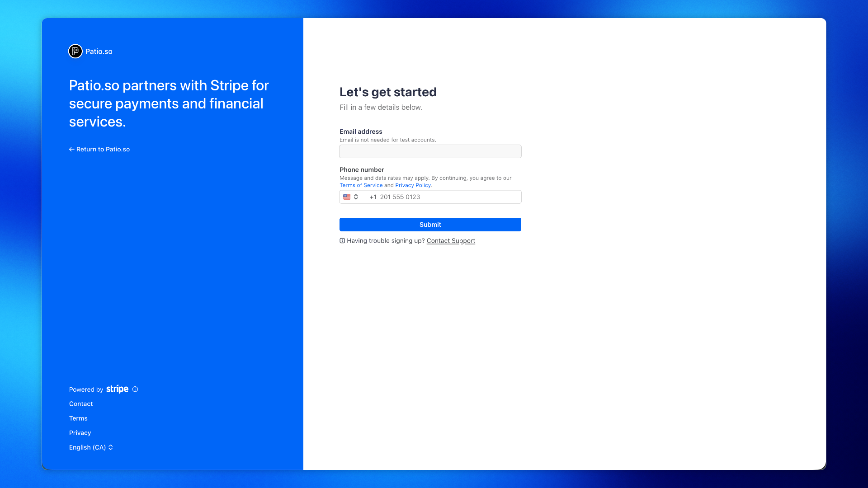Viewport: 868px width, 488px height.
Task: Click the 'Phone number' label
Action: tap(362, 170)
